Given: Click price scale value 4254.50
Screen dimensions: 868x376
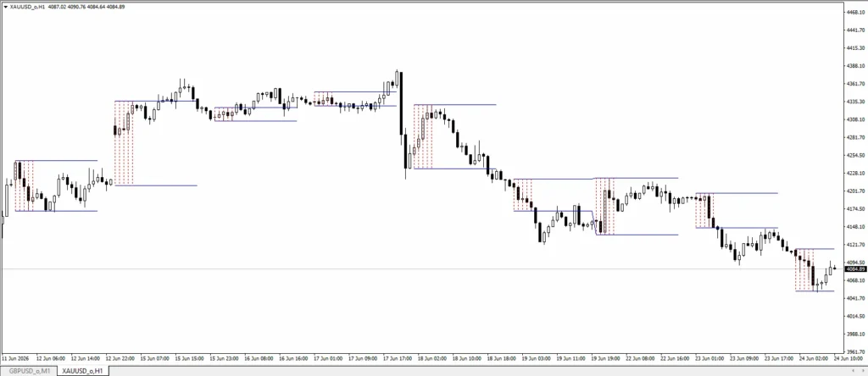Looking at the screenshot, I should click(x=856, y=155).
